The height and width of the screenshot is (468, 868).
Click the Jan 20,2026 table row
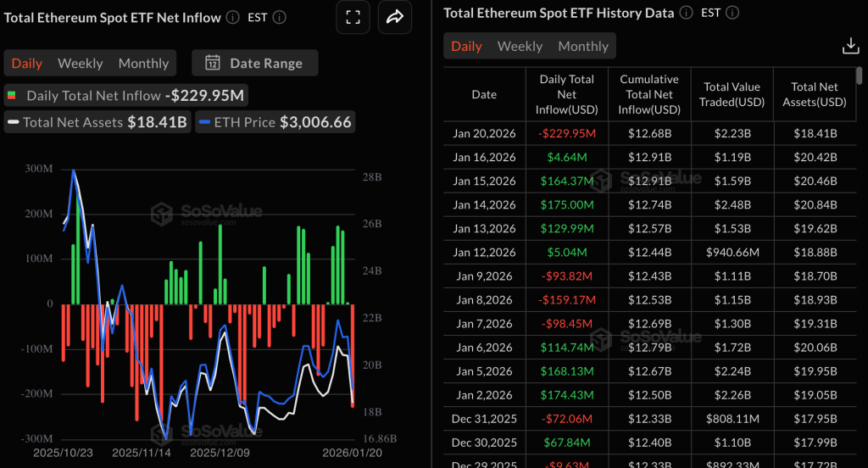click(x=649, y=133)
